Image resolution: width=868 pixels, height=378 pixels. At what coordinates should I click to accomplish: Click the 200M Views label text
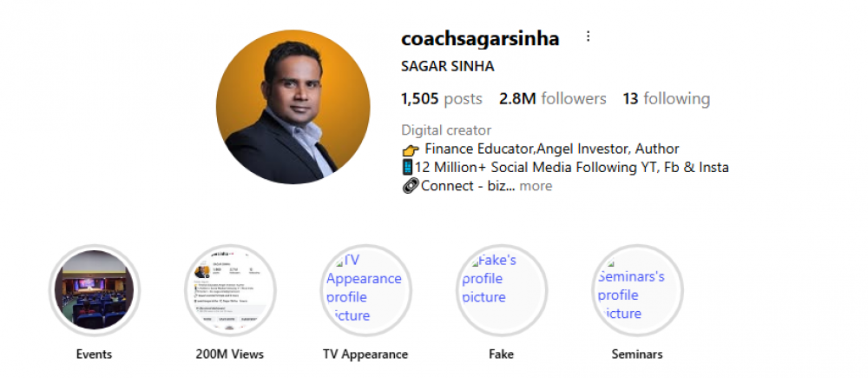[x=229, y=355]
